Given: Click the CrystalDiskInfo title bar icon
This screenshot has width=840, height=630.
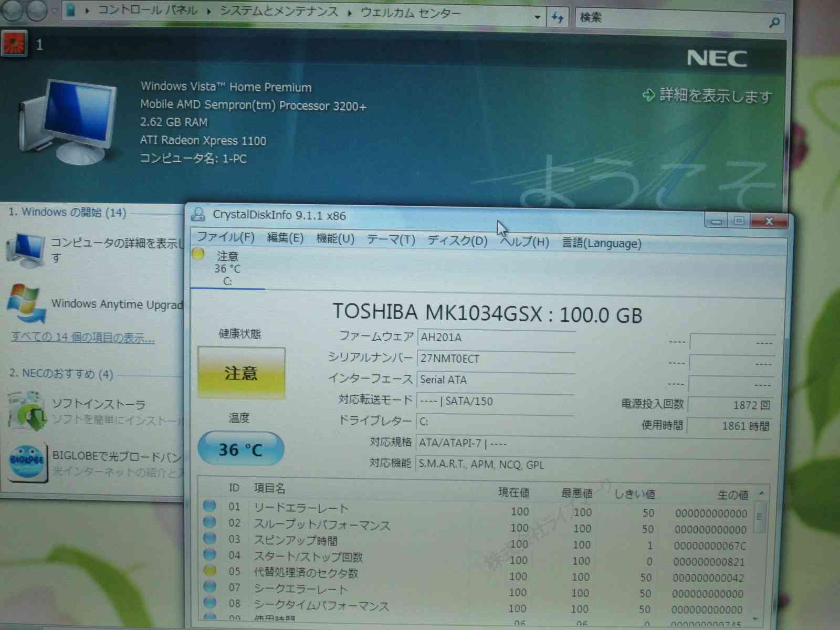Looking at the screenshot, I should pos(198,214).
